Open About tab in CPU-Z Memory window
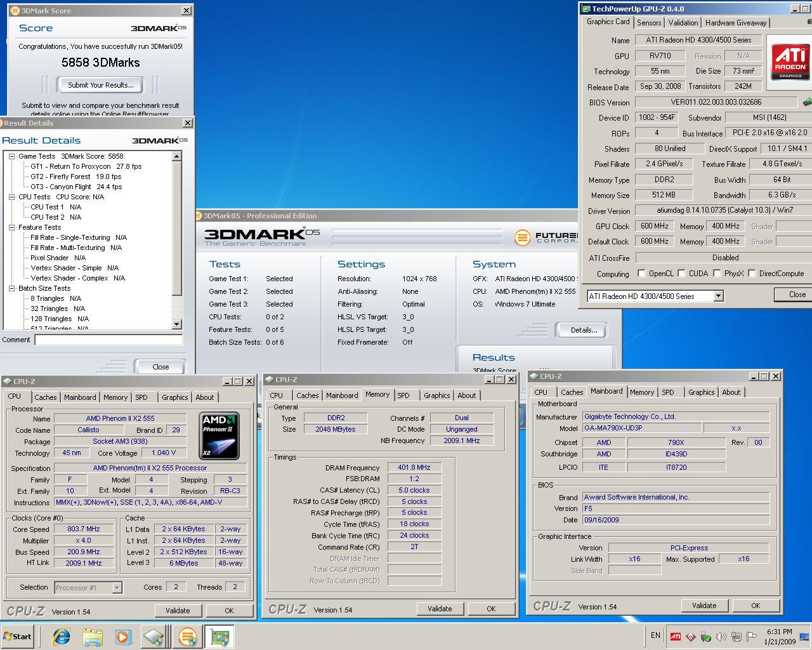 click(x=467, y=395)
